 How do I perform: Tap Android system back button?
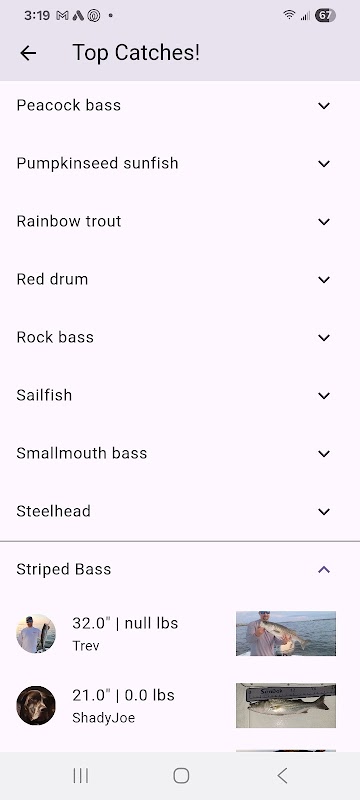(282, 776)
